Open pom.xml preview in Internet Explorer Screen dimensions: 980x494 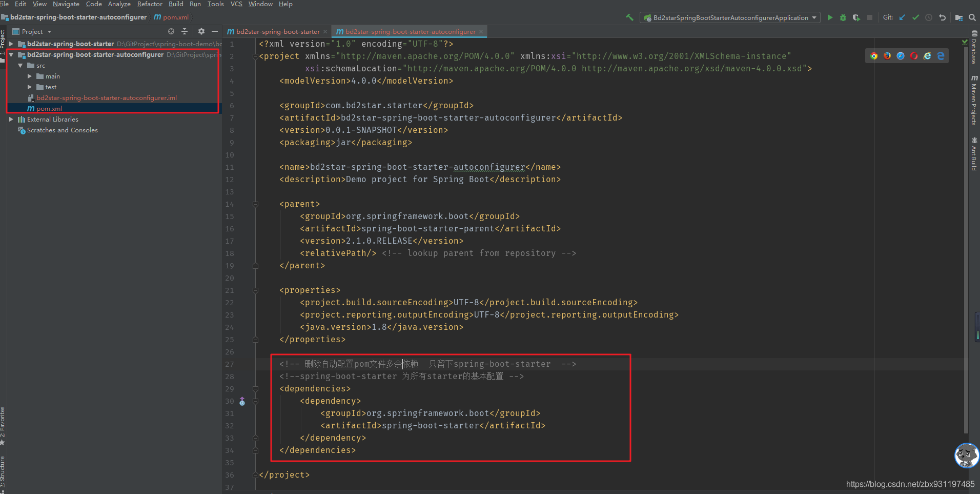927,56
